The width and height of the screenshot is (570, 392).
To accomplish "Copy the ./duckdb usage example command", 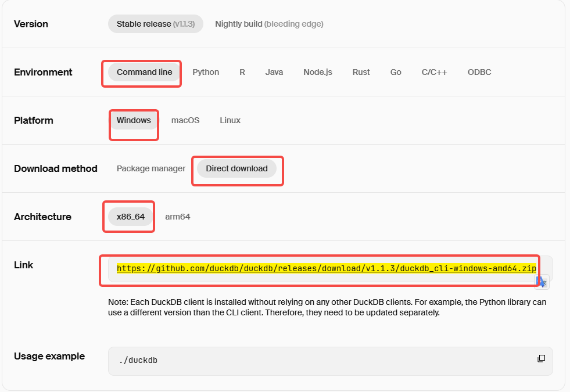I will coord(541,359).
